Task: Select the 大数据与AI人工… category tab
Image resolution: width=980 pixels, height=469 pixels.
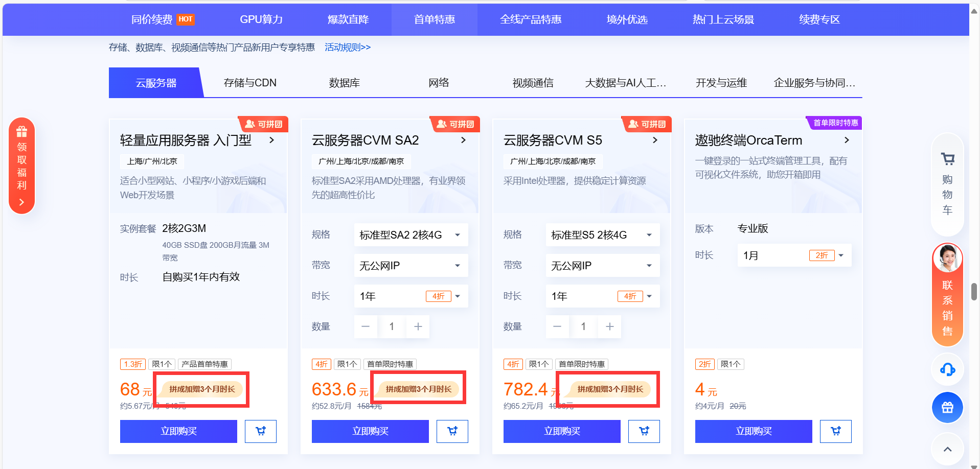Action: pyautogui.click(x=626, y=83)
